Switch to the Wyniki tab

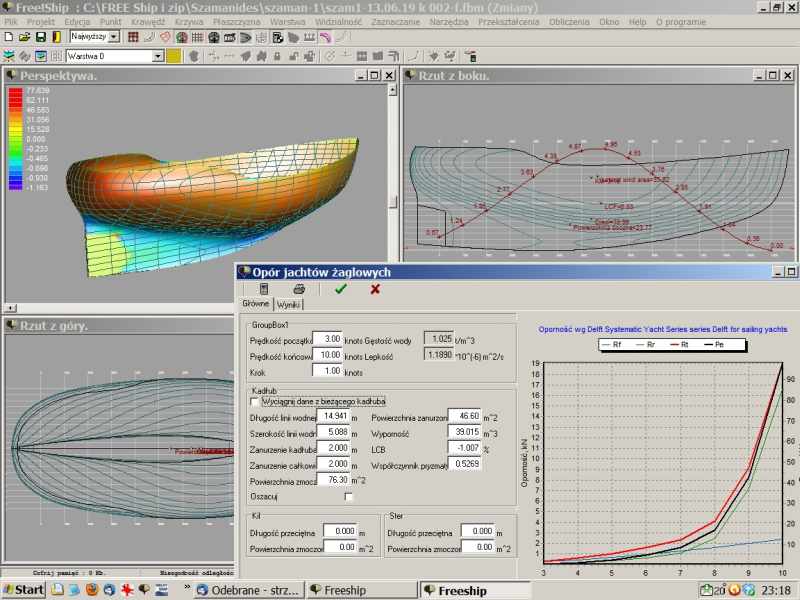pyautogui.click(x=288, y=305)
